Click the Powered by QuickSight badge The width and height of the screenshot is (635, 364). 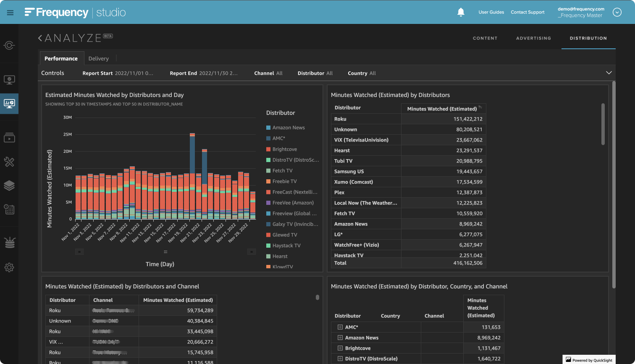pos(590,360)
